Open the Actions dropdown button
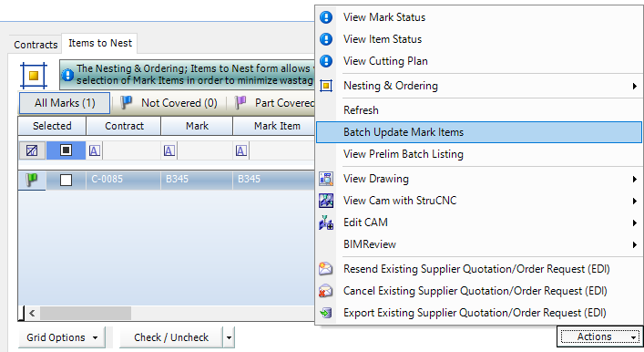Image resolution: width=644 pixels, height=352 pixels. pyautogui.click(x=599, y=336)
